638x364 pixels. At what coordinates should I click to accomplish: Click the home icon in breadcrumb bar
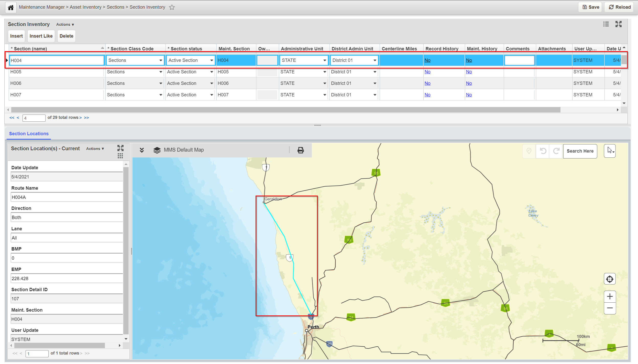10,7
